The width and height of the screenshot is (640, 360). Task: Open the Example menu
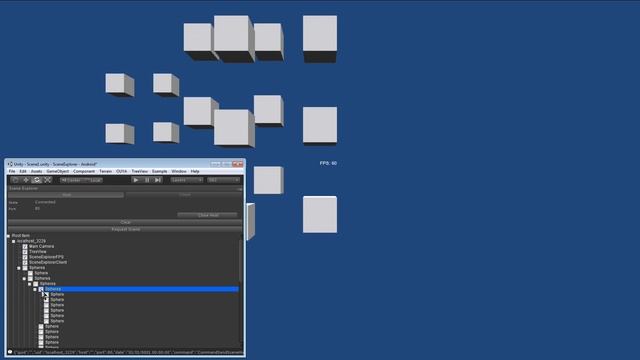point(159,171)
